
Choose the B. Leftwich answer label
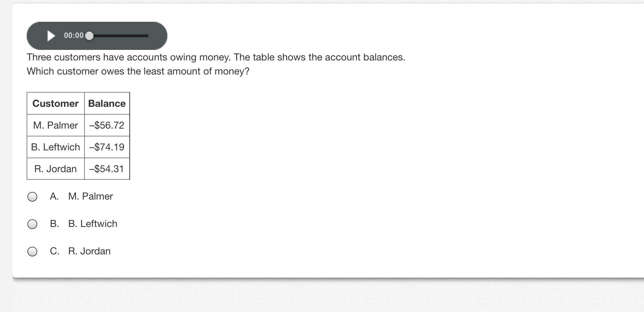(x=93, y=224)
